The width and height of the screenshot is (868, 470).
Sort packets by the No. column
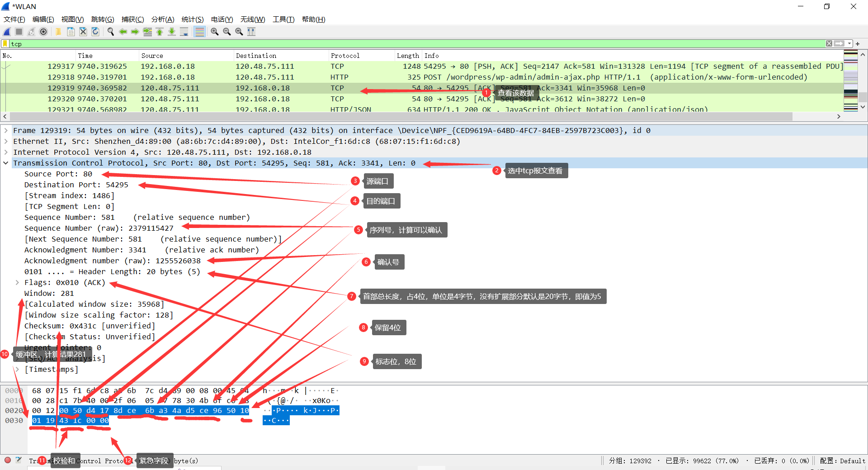(x=38, y=56)
